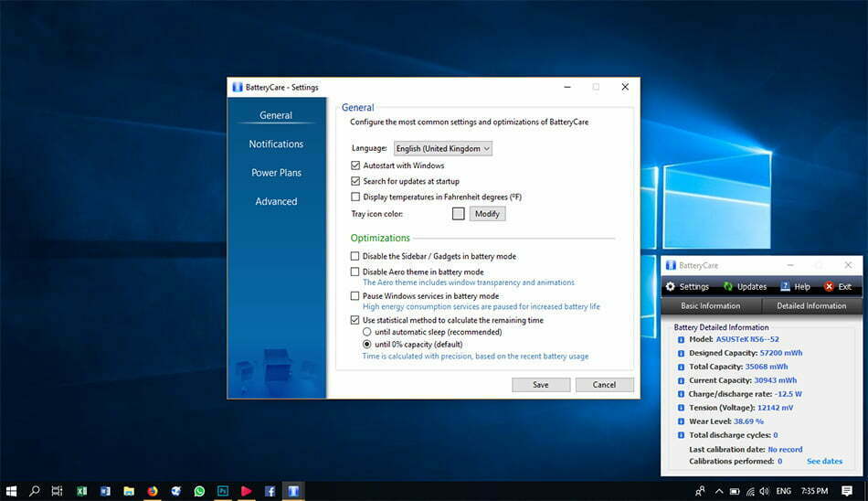Launch Excel from the taskbar
The image size is (868, 501).
point(82,491)
